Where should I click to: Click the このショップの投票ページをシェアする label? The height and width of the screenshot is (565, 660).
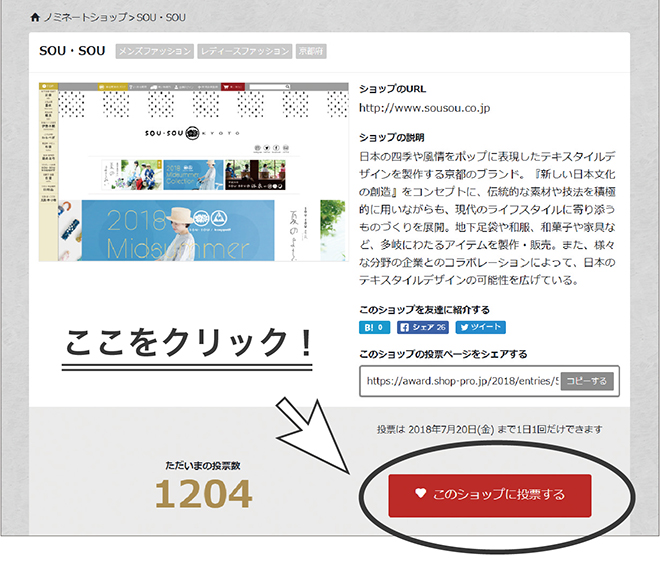443,354
